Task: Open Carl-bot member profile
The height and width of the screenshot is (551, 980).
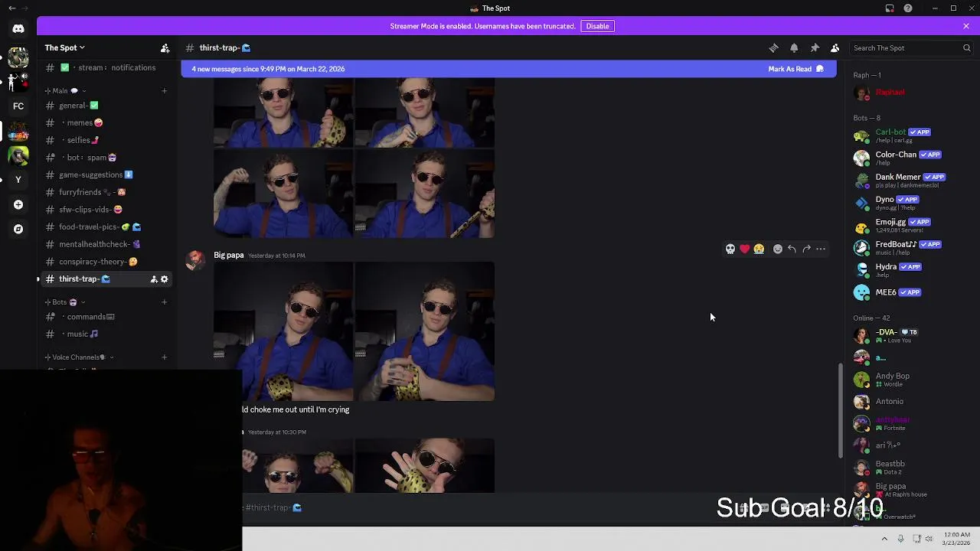Action: tap(911, 135)
